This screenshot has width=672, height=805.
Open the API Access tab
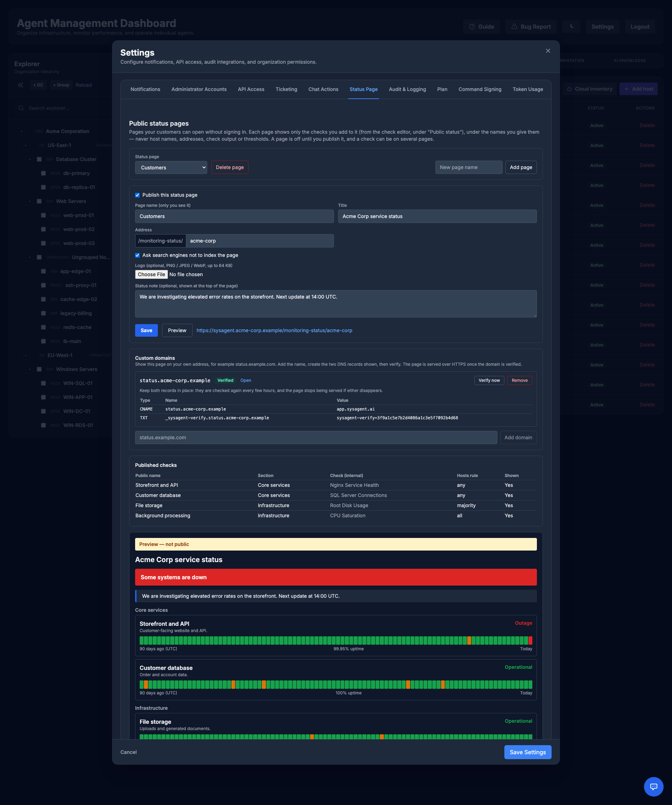[x=251, y=89]
